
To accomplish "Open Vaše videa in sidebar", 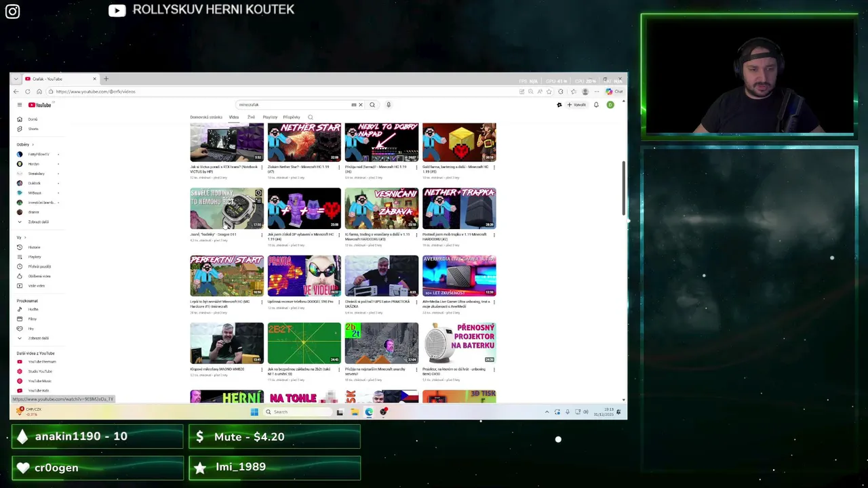I will pos(36,285).
